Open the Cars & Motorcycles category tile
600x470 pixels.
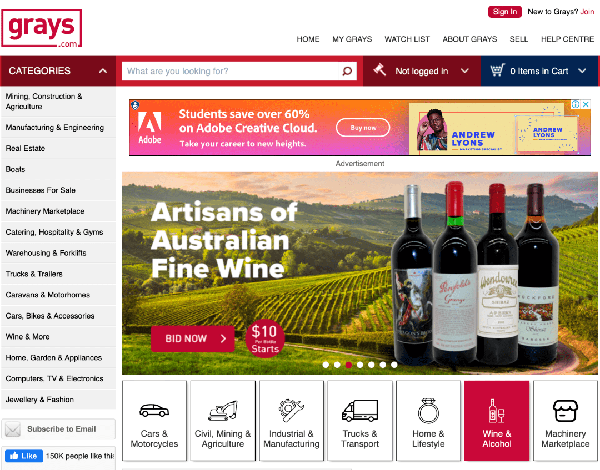click(x=154, y=421)
